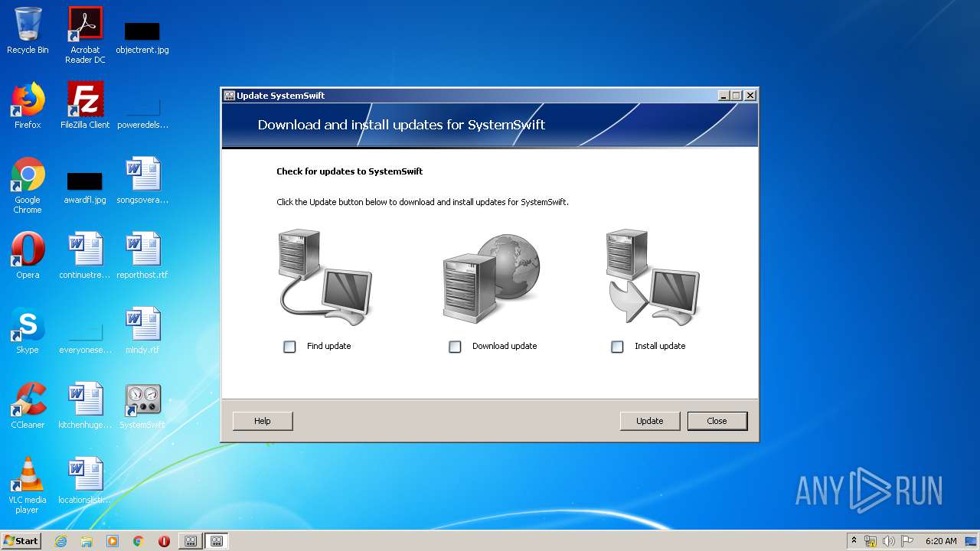980x551 pixels.
Task: Click the Update button
Action: coord(650,421)
